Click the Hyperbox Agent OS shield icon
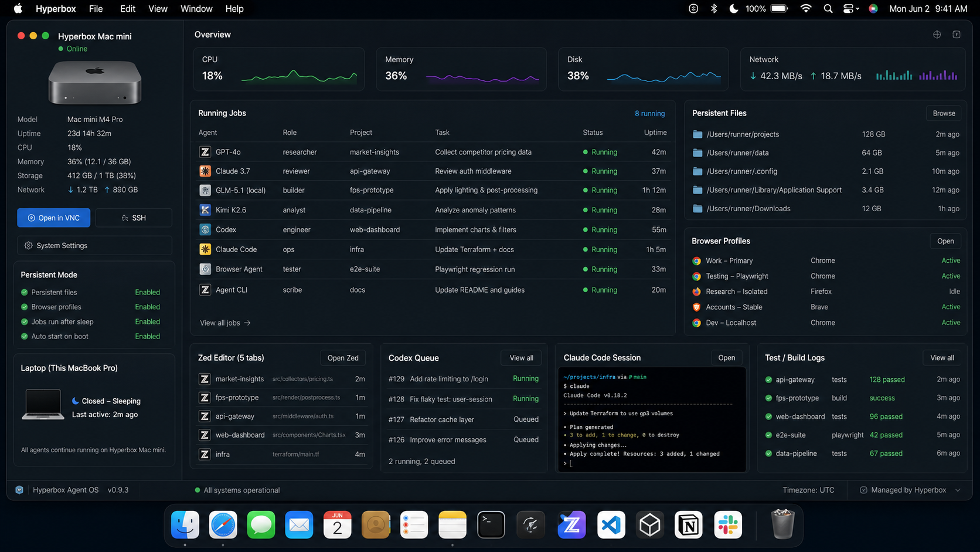Image resolution: width=980 pixels, height=552 pixels. pos(19,490)
